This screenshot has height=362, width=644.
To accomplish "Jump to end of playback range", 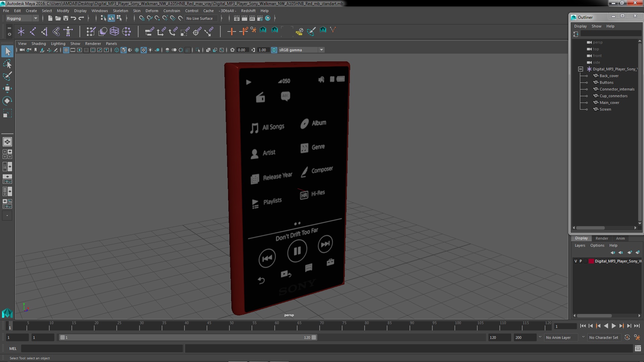I will [x=637, y=326].
